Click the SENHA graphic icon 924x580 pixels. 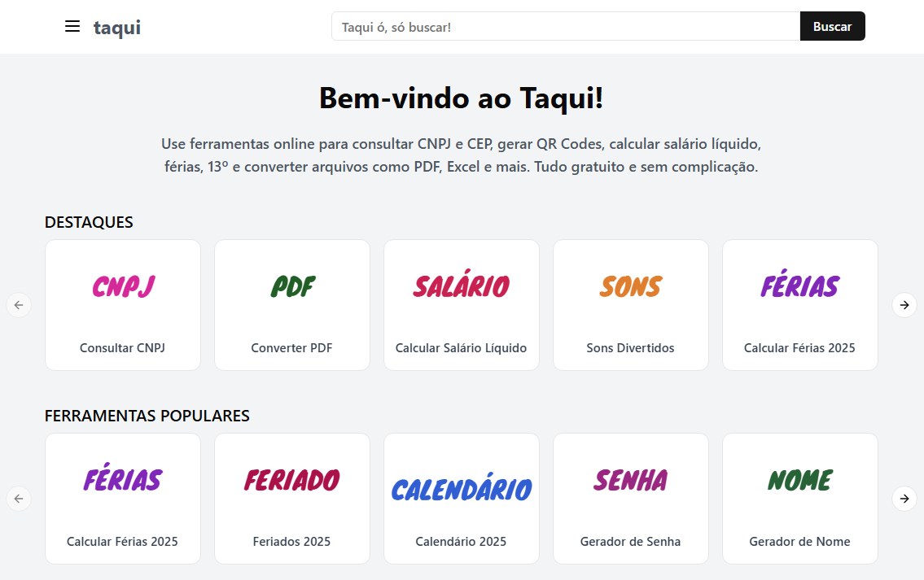pyautogui.click(x=631, y=480)
